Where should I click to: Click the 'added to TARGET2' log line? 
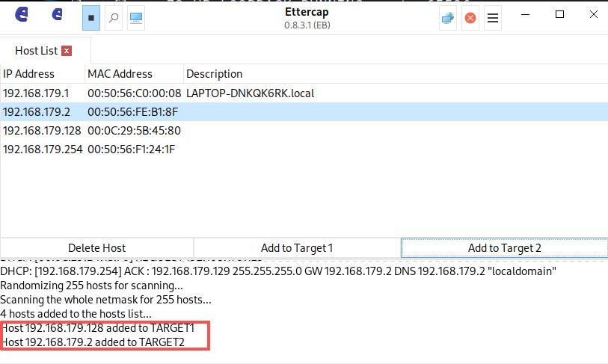(x=93, y=342)
